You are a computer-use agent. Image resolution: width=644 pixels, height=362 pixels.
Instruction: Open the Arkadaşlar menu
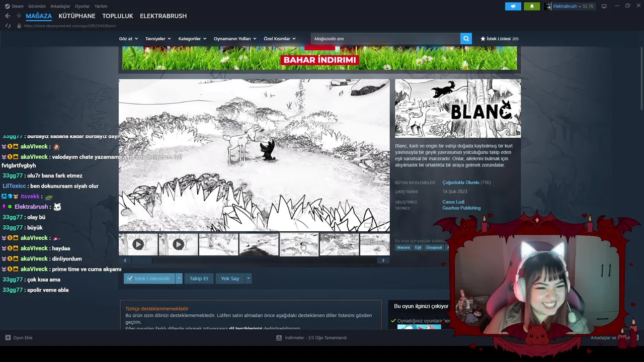60,6
